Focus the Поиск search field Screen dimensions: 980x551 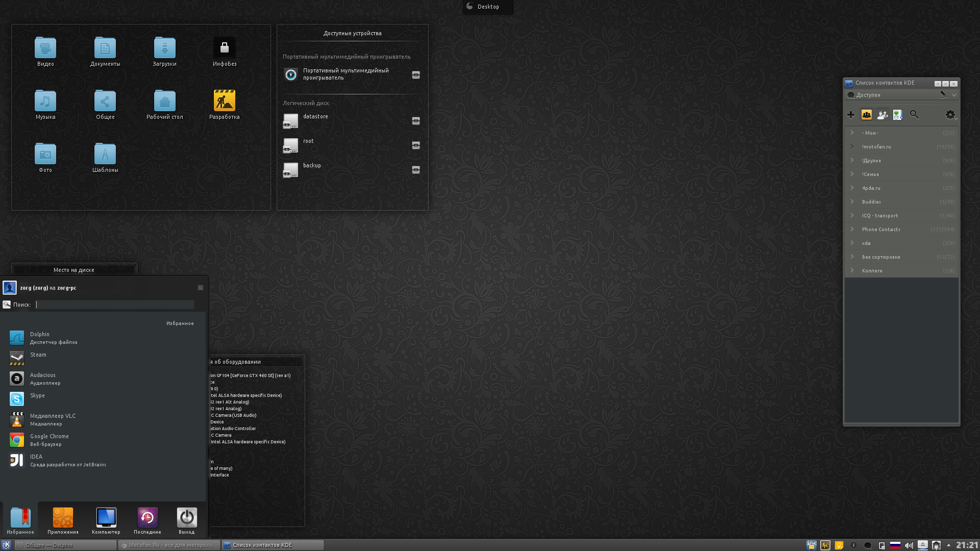pos(115,305)
